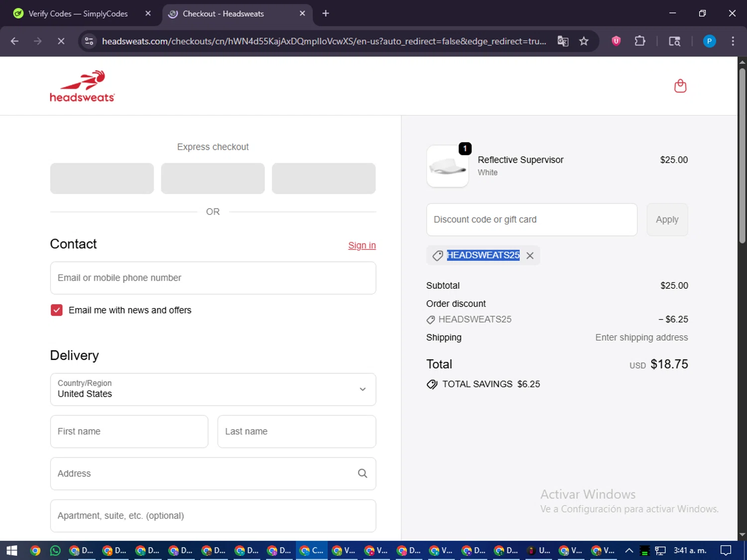This screenshot has width=747, height=560.
Task: Click the tab search toolbar icon
Action: [x=674, y=41]
